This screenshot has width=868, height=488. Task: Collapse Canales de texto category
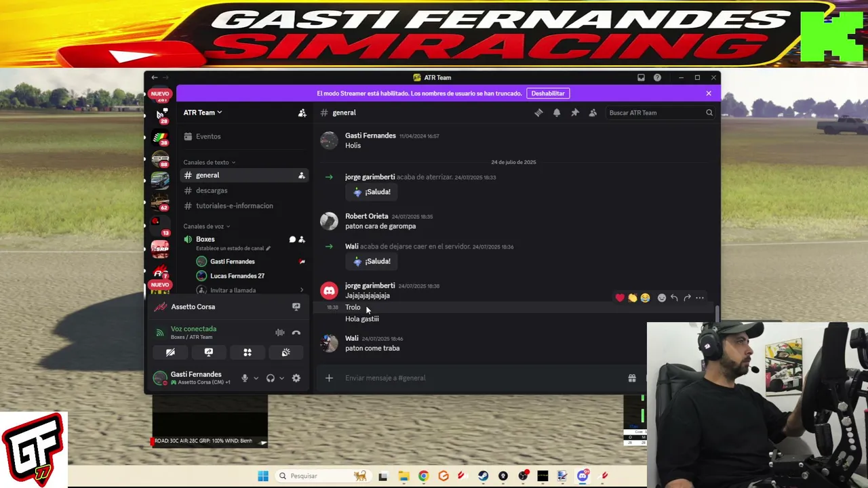point(210,163)
